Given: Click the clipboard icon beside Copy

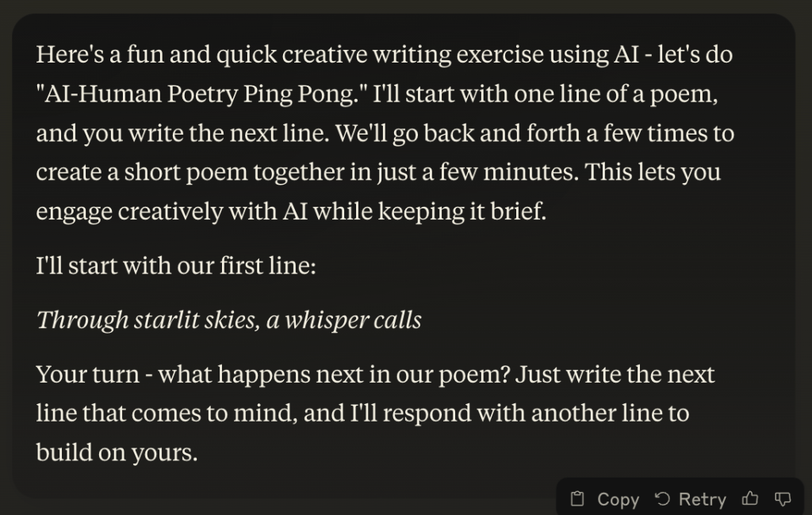Looking at the screenshot, I should [x=578, y=499].
